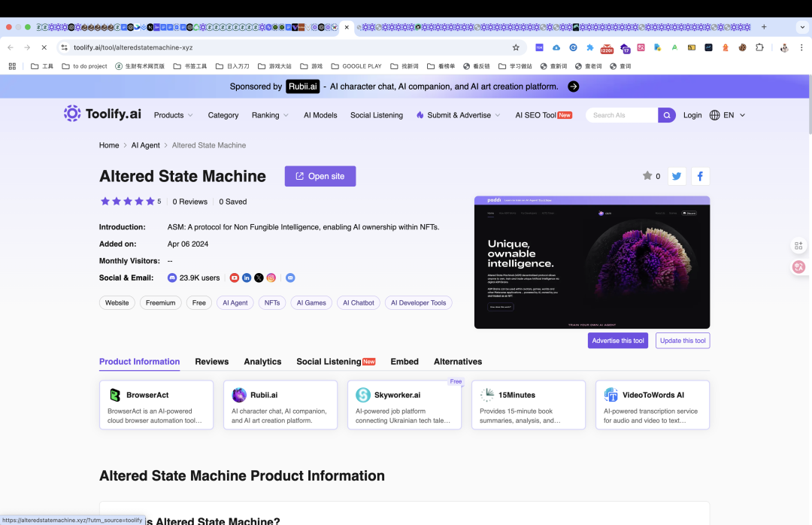
Task: Switch to the Reviews tab
Action: point(212,362)
